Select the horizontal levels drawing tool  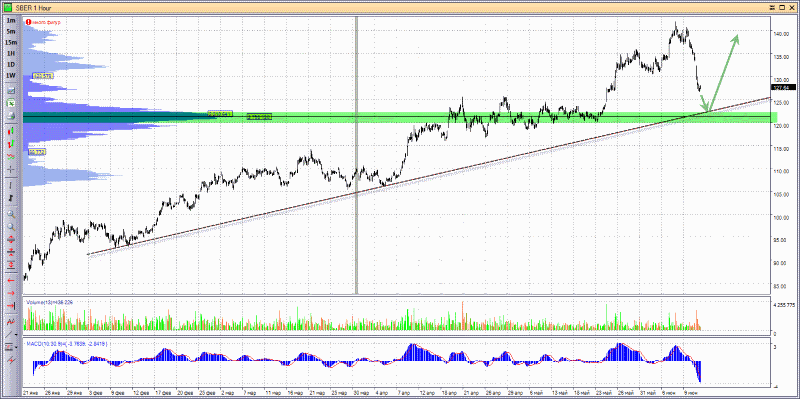pyautogui.click(x=9, y=347)
